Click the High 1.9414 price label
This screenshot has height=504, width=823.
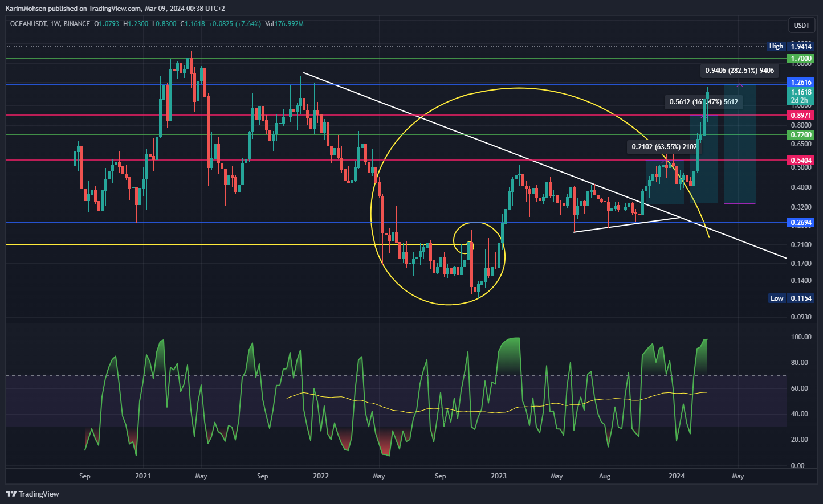(x=790, y=46)
